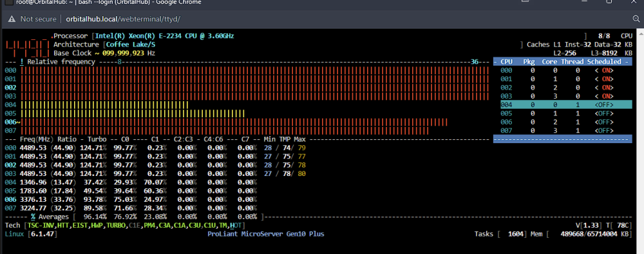Toggle CPU 000 scheduled ON state
The width and height of the screenshot is (644, 254).
click(604, 70)
